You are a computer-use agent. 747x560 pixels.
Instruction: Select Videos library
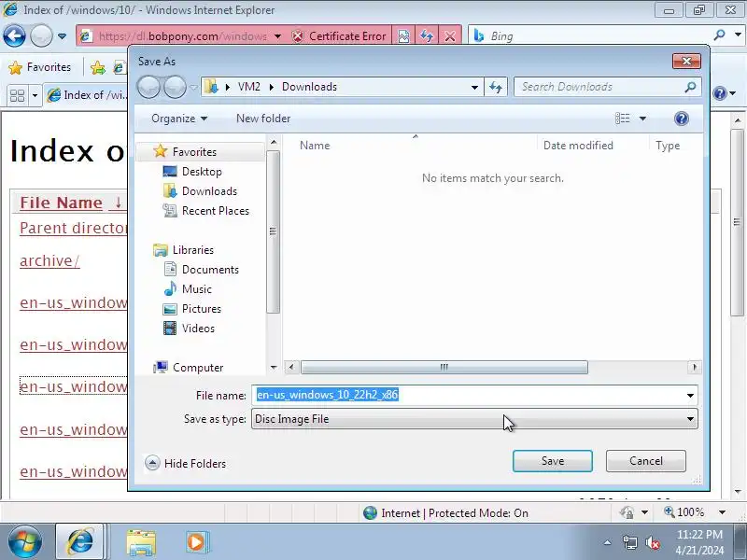[198, 329]
